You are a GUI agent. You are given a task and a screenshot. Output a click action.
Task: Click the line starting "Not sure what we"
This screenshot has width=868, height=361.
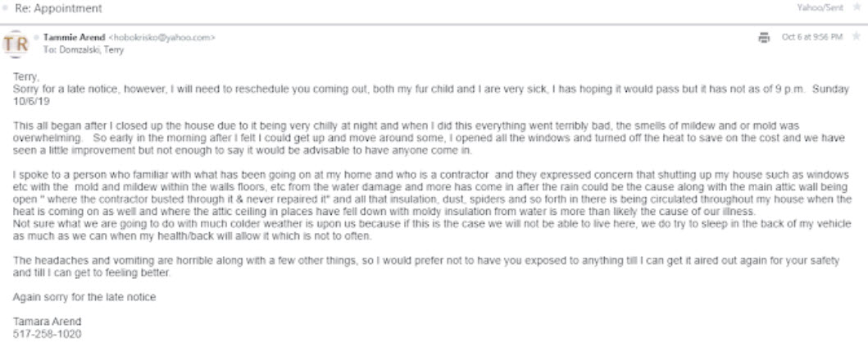tap(432, 230)
